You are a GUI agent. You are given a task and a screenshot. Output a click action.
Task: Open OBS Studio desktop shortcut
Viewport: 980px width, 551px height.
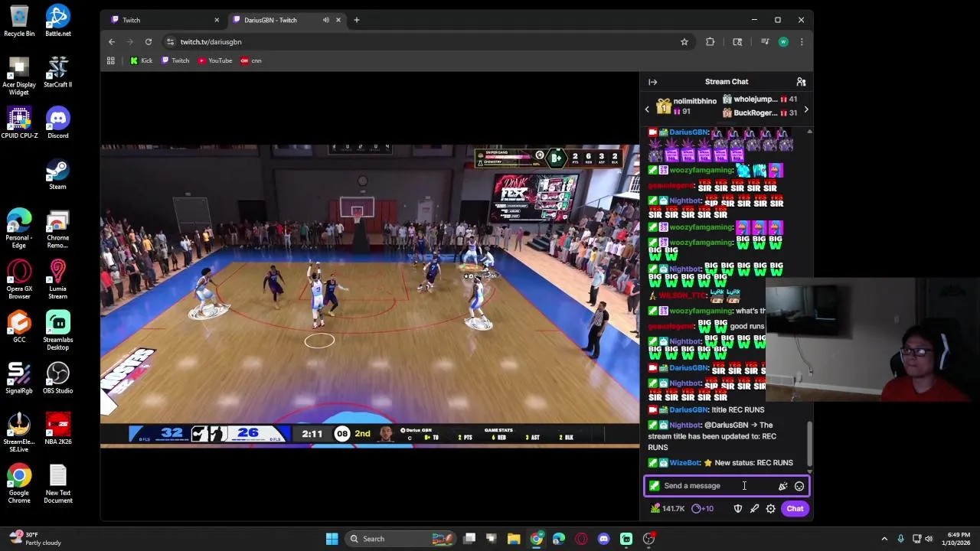tap(57, 378)
